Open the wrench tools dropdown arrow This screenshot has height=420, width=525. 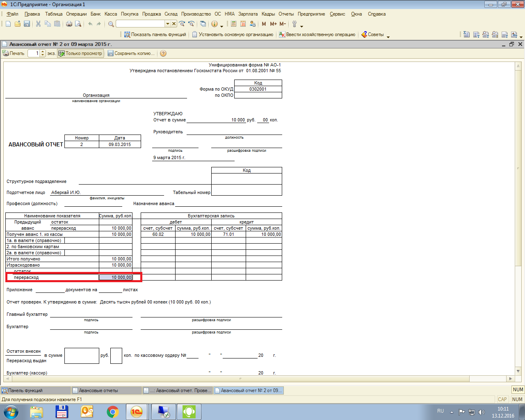301,25
